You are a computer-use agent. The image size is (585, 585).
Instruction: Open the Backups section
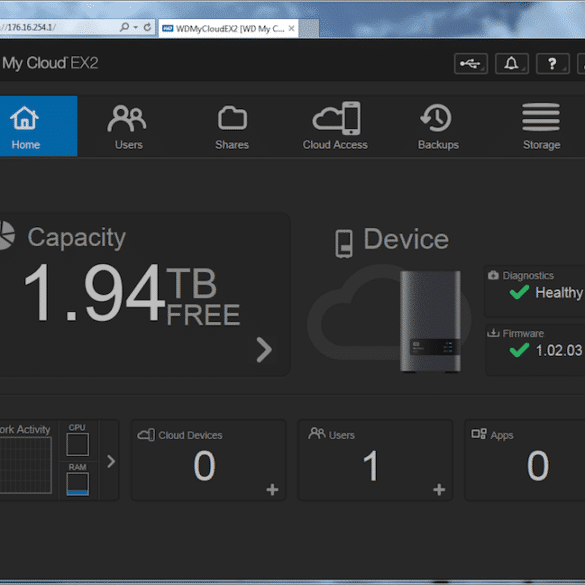[x=438, y=127]
